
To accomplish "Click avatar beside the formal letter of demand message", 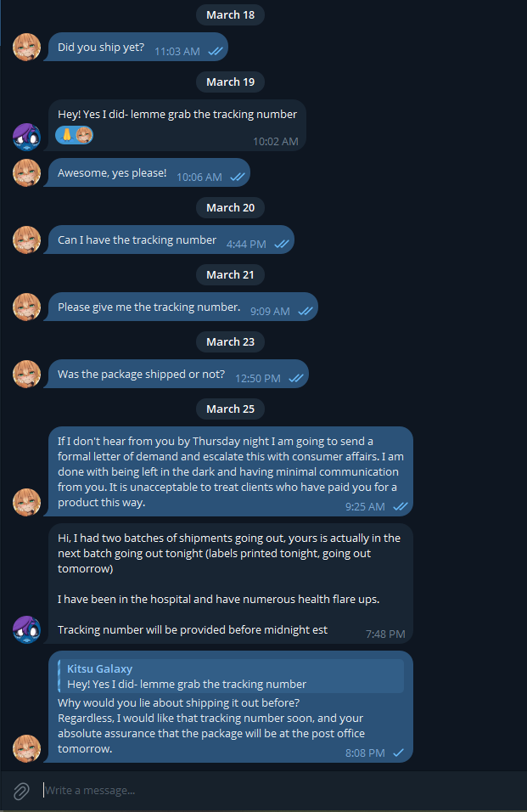I will point(26,502).
